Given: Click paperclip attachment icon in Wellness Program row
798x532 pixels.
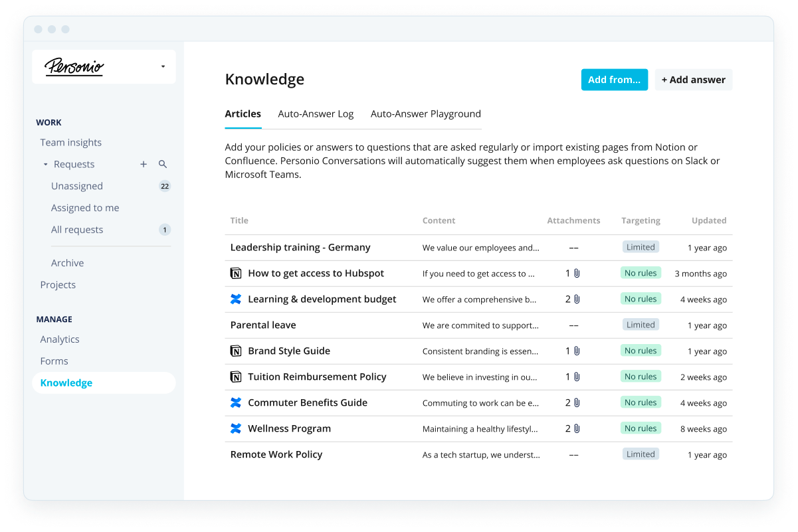Looking at the screenshot, I should (x=577, y=428).
